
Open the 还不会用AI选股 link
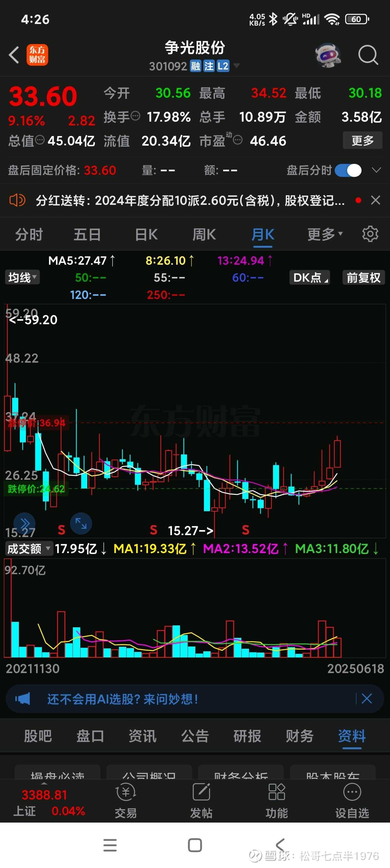point(122,699)
